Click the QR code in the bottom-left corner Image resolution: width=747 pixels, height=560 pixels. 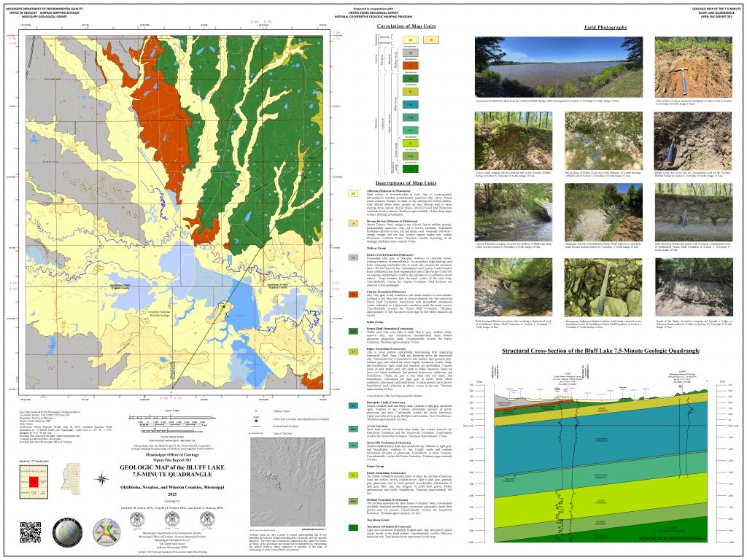pyautogui.click(x=30, y=534)
